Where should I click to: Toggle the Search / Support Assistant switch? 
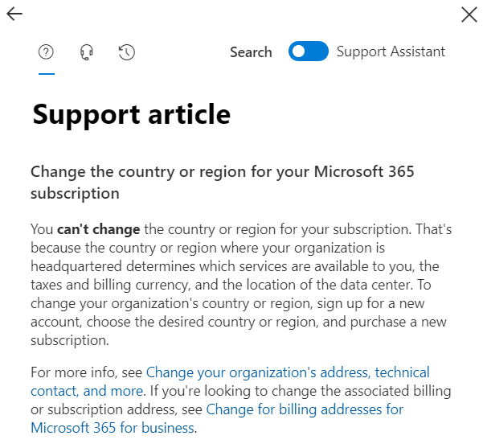pyautogui.click(x=308, y=51)
